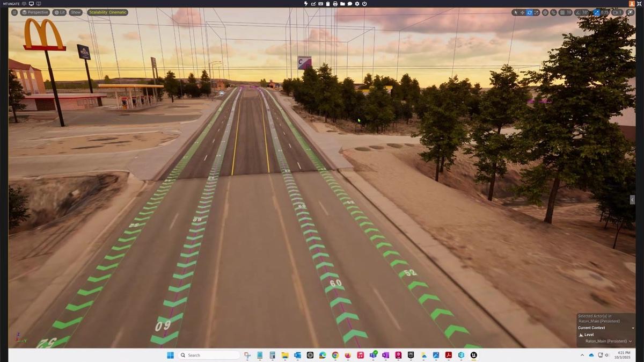Viewport: 644px width, 362px height.
Task: Toggle grid location snapping
Action: coord(566,12)
